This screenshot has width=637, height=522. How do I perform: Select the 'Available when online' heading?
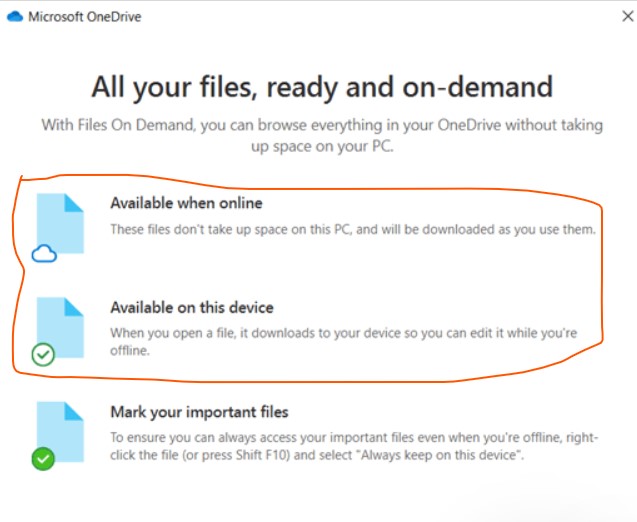(186, 203)
